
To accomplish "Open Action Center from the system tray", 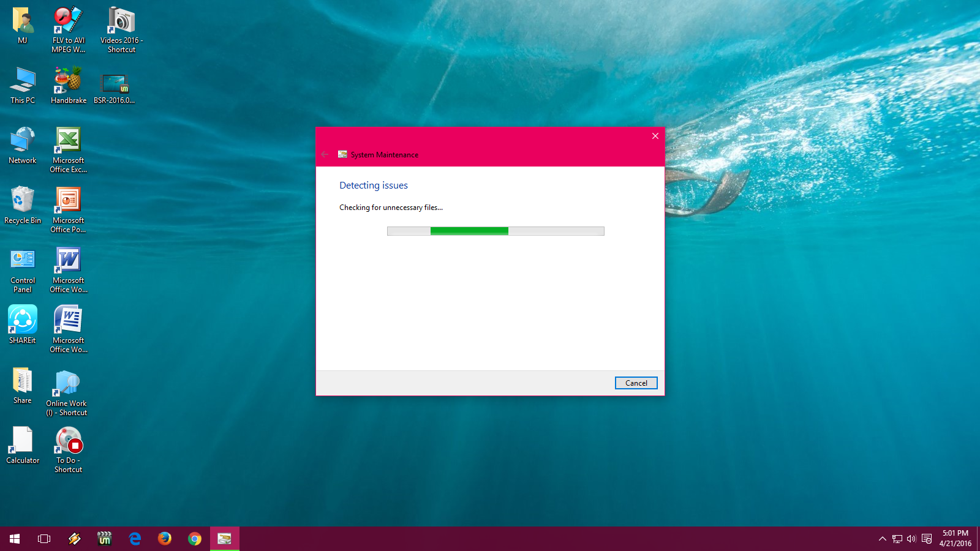I will click(927, 539).
